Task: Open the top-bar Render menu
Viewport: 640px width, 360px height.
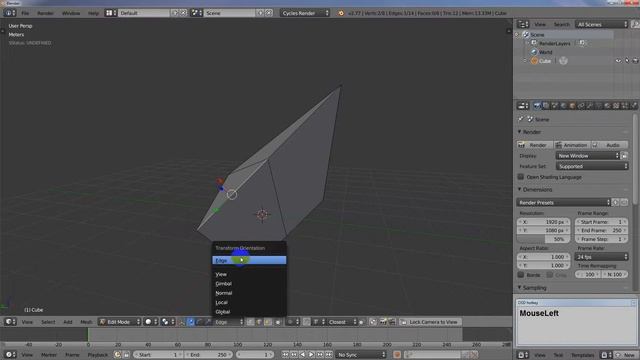Action: coord(45,13)
